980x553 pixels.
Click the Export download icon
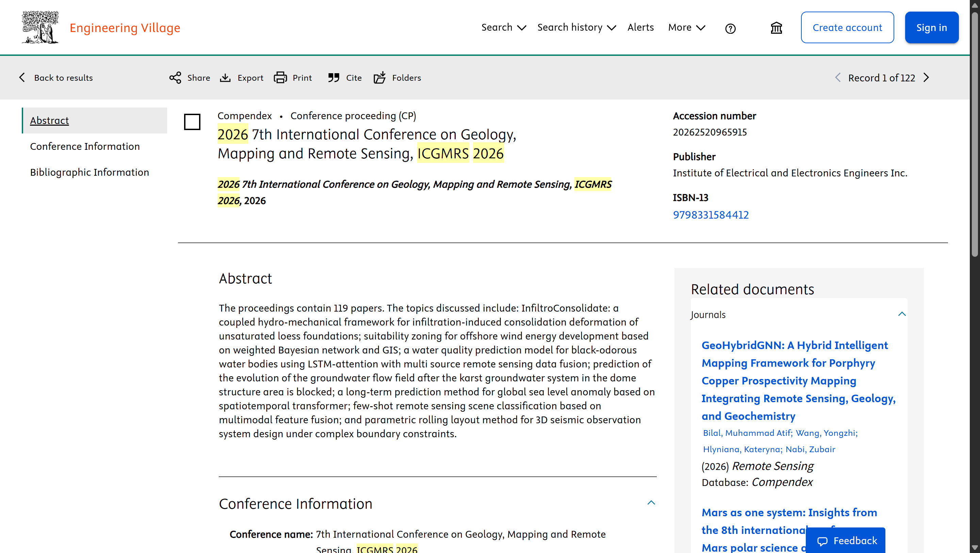tap(225, 78)
